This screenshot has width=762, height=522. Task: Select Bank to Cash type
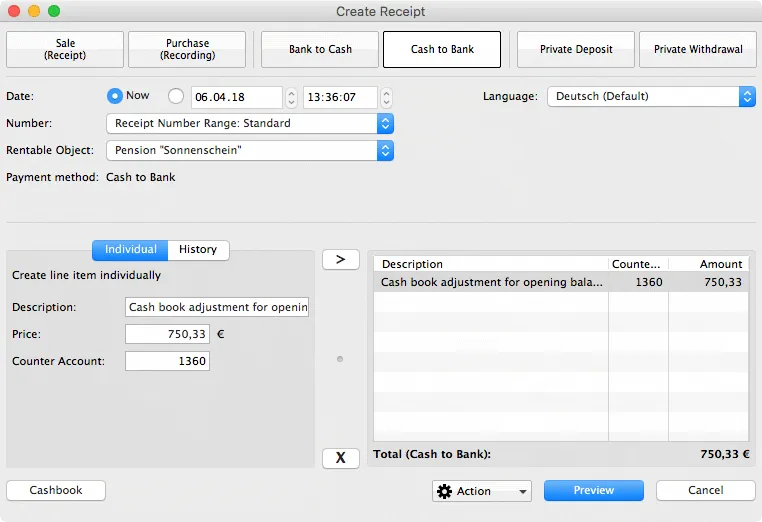(x=320, y=49)
